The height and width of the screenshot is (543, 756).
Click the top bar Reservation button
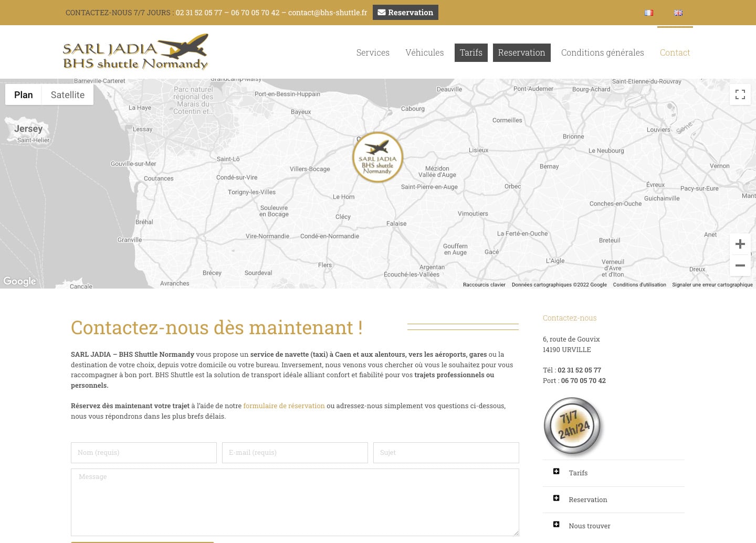tap(405, 13)
